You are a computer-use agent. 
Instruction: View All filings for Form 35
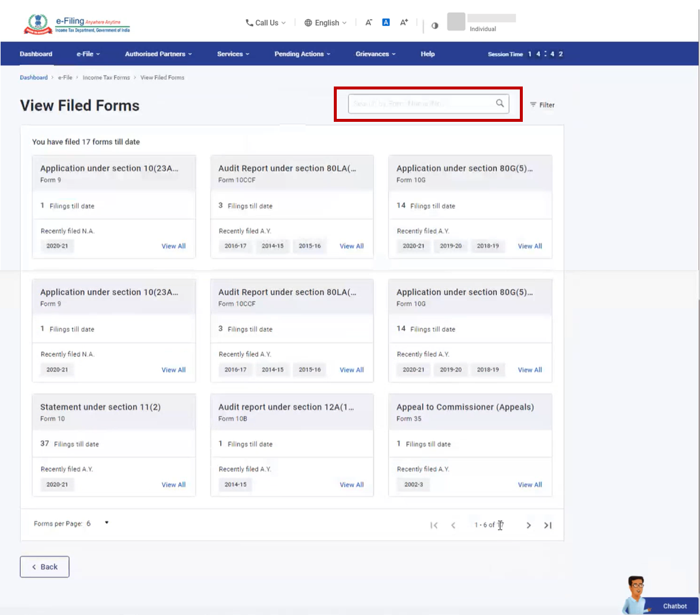[529, 484]
